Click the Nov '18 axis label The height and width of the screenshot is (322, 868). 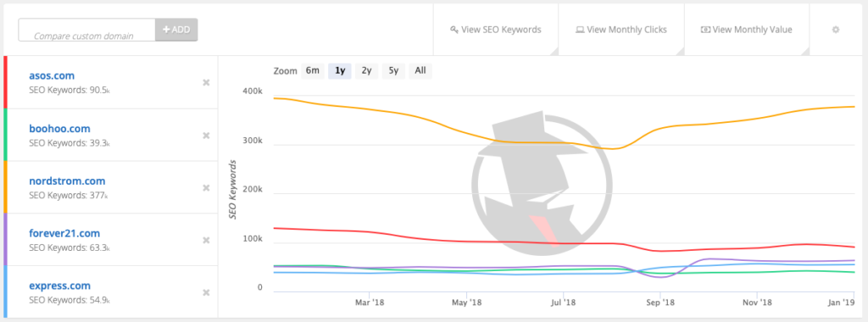pyautogui.click(x=757, y=303)
